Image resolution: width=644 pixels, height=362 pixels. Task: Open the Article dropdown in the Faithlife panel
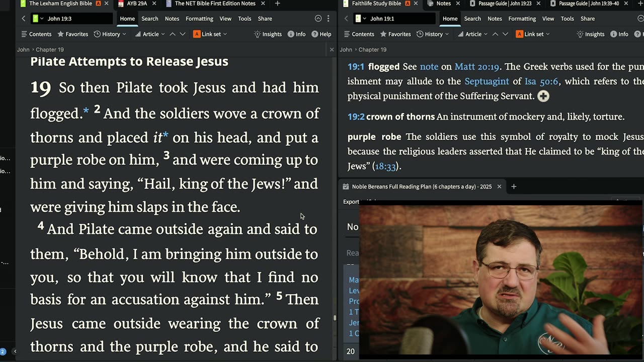pos(472,34)
